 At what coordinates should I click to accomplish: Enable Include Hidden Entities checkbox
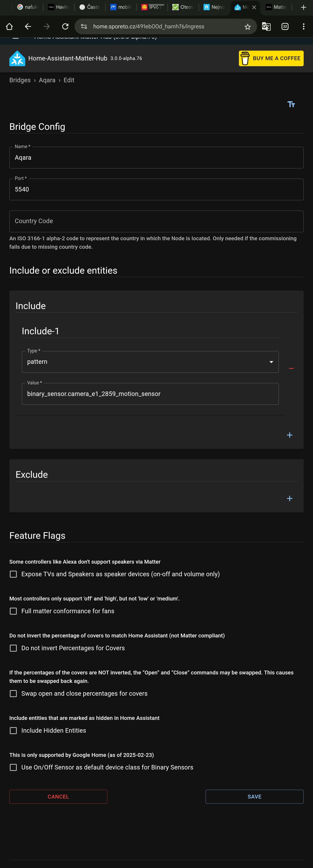[13, 731]
